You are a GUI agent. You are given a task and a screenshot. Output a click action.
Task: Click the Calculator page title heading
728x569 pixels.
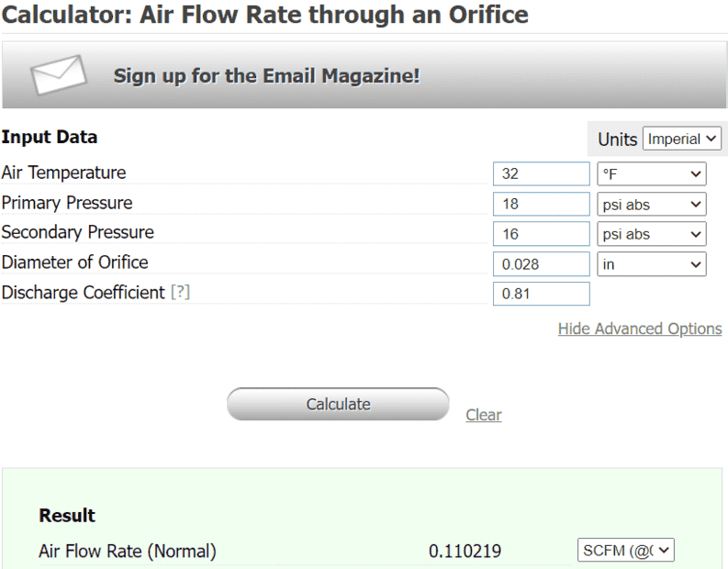coord(265,14)
